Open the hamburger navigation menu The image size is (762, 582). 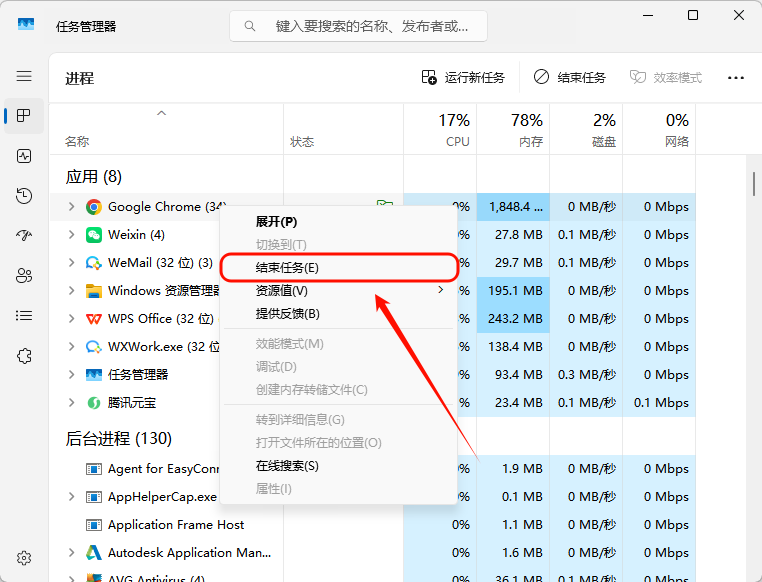pyautogui.click(x=24, y=76)
